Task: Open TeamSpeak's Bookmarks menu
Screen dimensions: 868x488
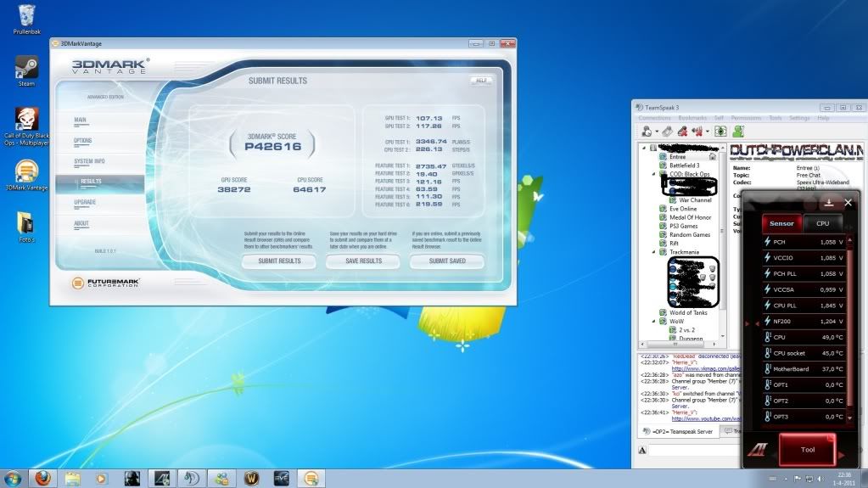Action: 692,118
